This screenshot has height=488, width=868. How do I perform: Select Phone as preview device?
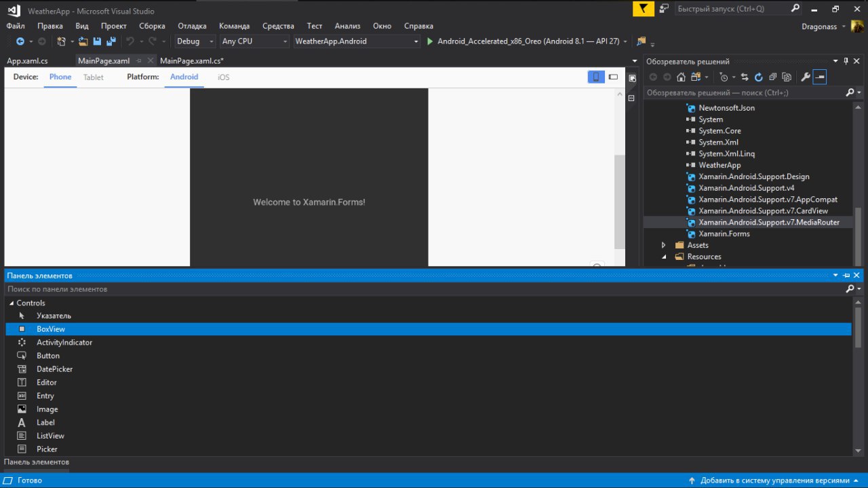tap(60, 77)
